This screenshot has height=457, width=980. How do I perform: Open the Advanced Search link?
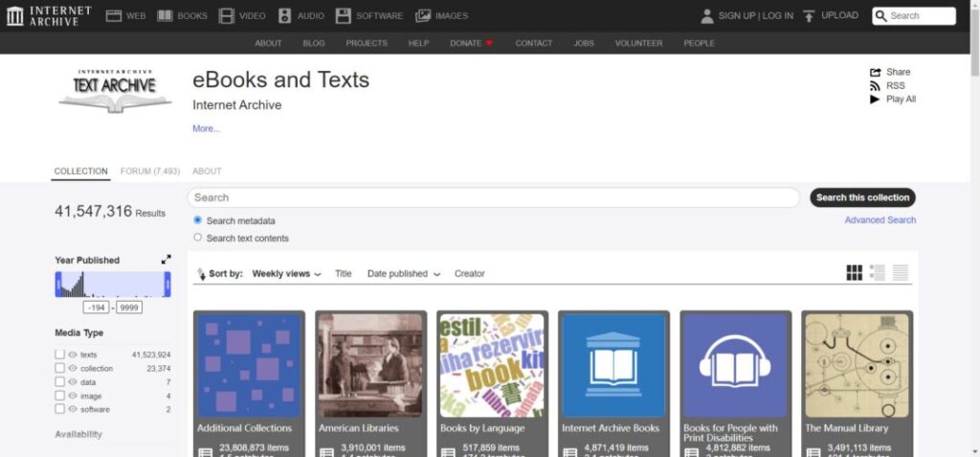pyautogui.click(x=880, y=219)
